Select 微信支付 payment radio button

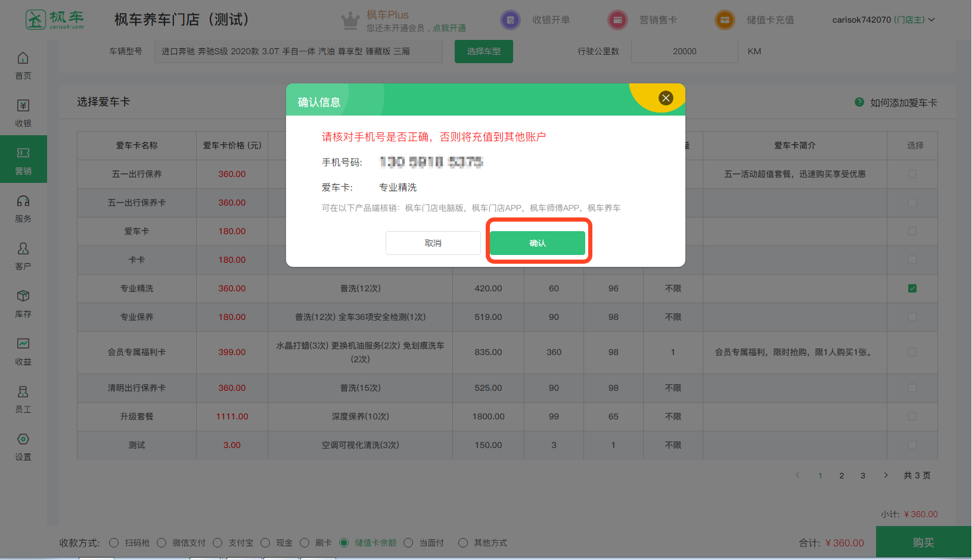coord(162,543)
